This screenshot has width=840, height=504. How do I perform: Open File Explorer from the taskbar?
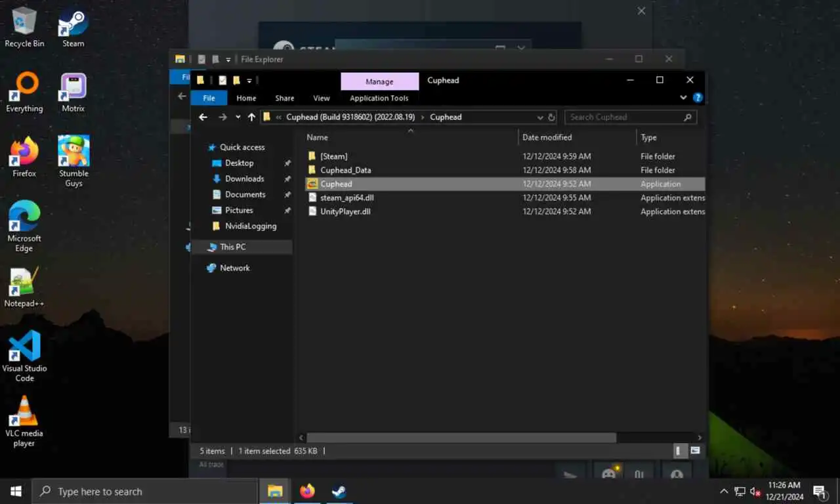point(275,491)
